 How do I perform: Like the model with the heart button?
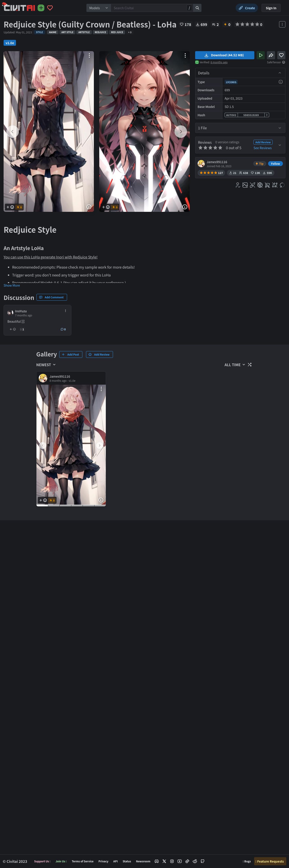click(281, 55)
